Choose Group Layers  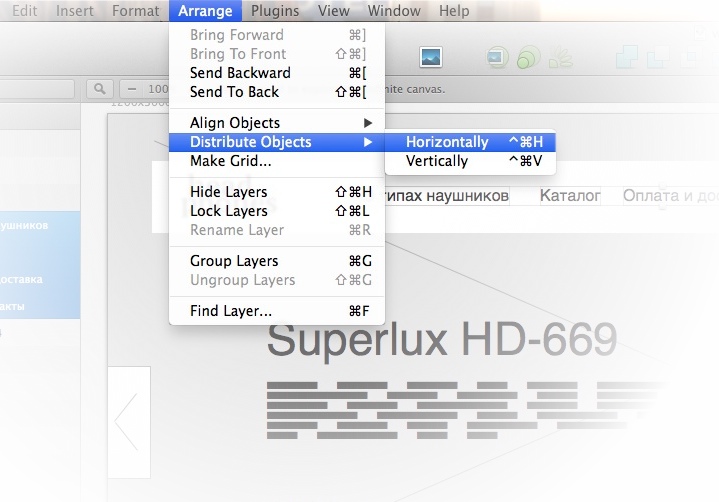[x=277, y=261]
